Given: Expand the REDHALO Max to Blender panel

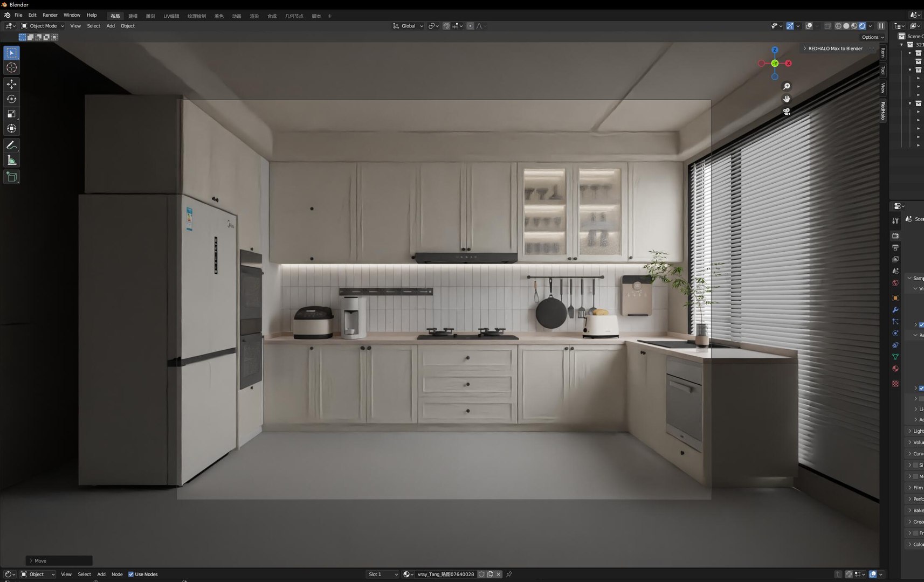Looking at the screenshot, I should click(836, 48).
